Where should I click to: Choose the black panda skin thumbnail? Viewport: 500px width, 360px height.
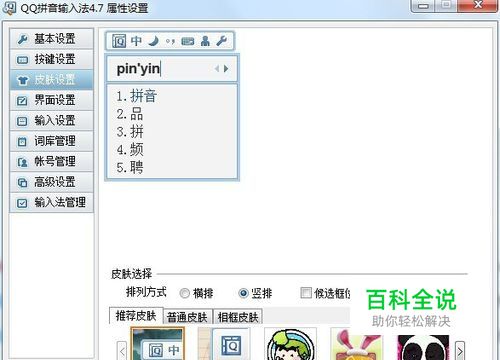coord(423,347)
